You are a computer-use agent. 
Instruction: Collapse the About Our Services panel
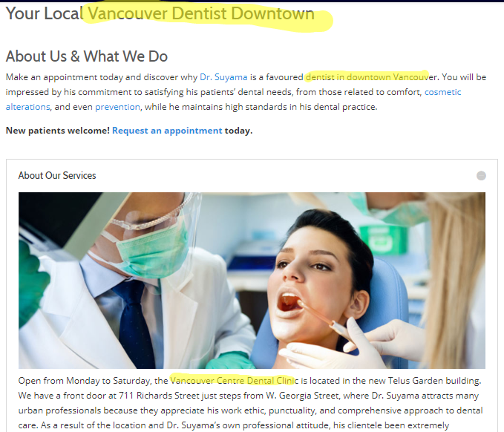481,176
